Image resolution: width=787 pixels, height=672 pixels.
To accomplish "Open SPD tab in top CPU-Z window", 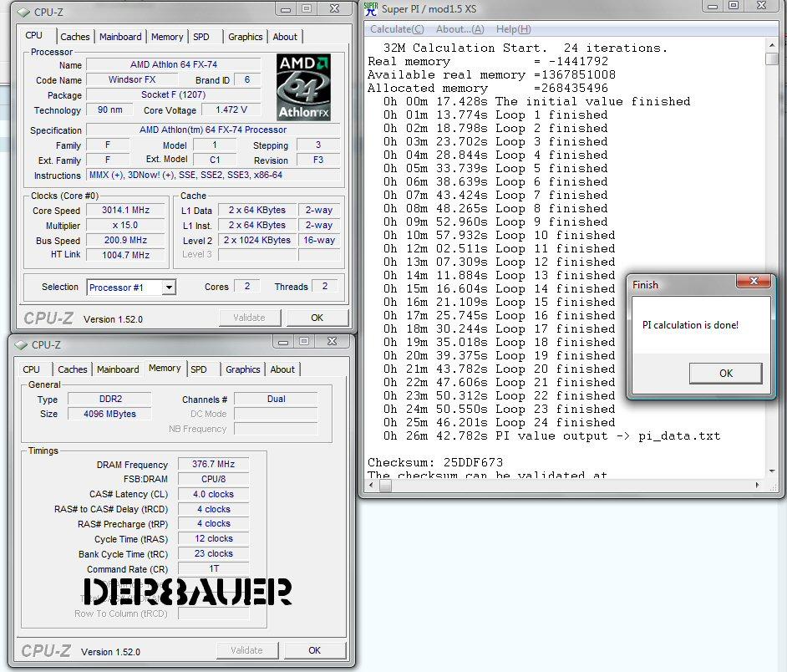I will (201, 37).
